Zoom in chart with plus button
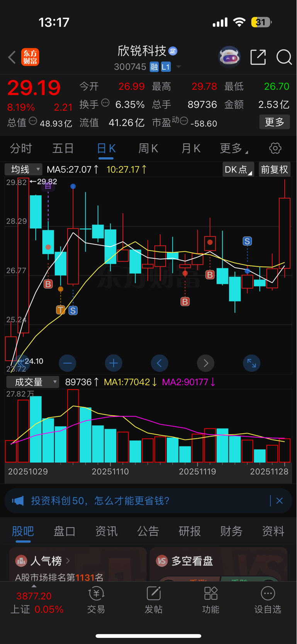Viewport: 297px width, 644px height. (114, 363)
